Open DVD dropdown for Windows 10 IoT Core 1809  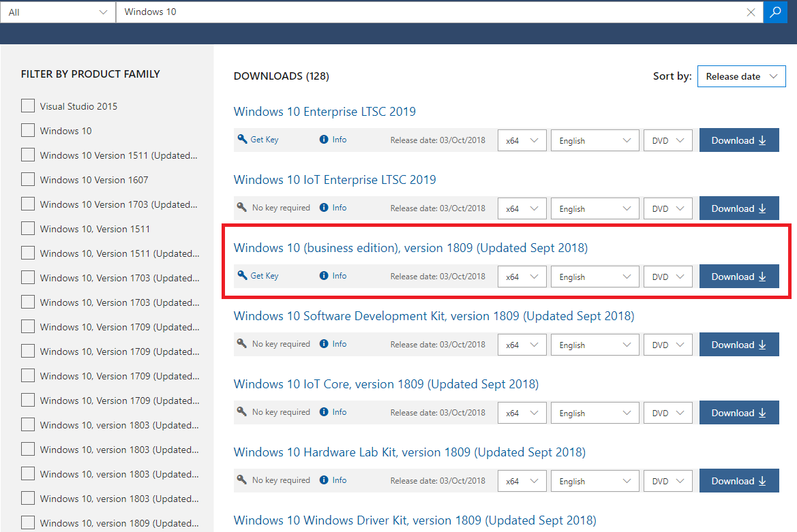pos(668,413)
